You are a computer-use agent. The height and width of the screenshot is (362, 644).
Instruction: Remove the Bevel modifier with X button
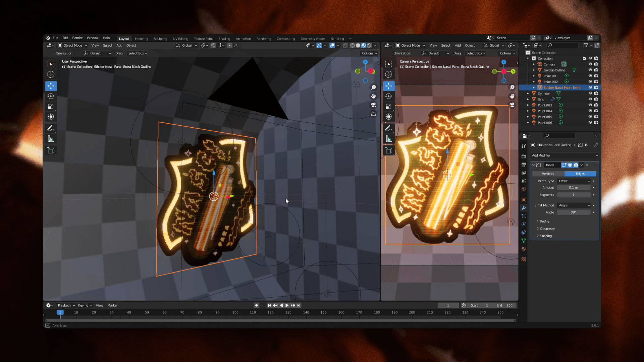[587, 165]
